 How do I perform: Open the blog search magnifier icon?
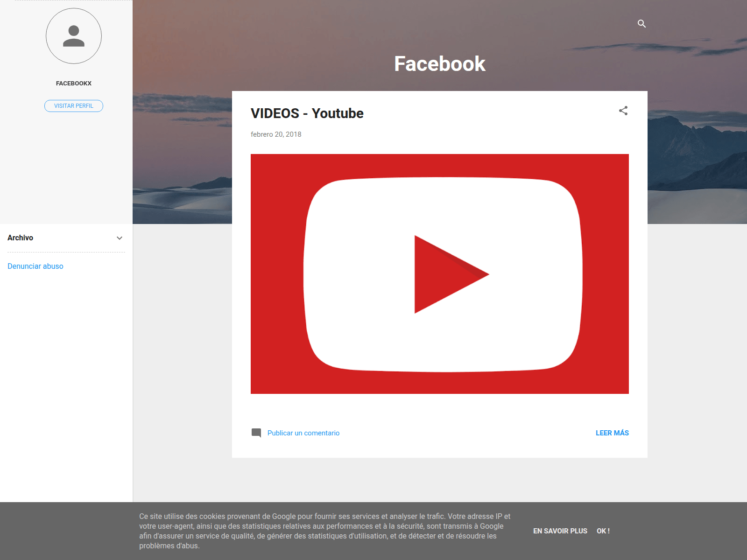pyautogui.click(x=641, y=24)
